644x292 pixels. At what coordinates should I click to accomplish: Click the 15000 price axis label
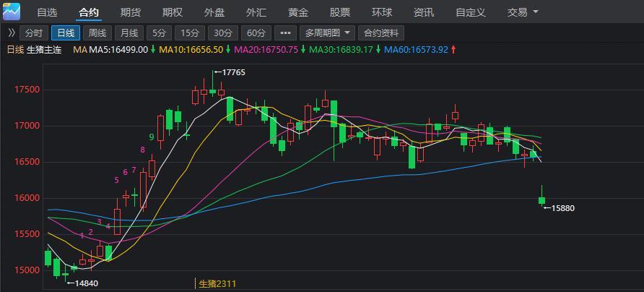click(x=26, y=270)
